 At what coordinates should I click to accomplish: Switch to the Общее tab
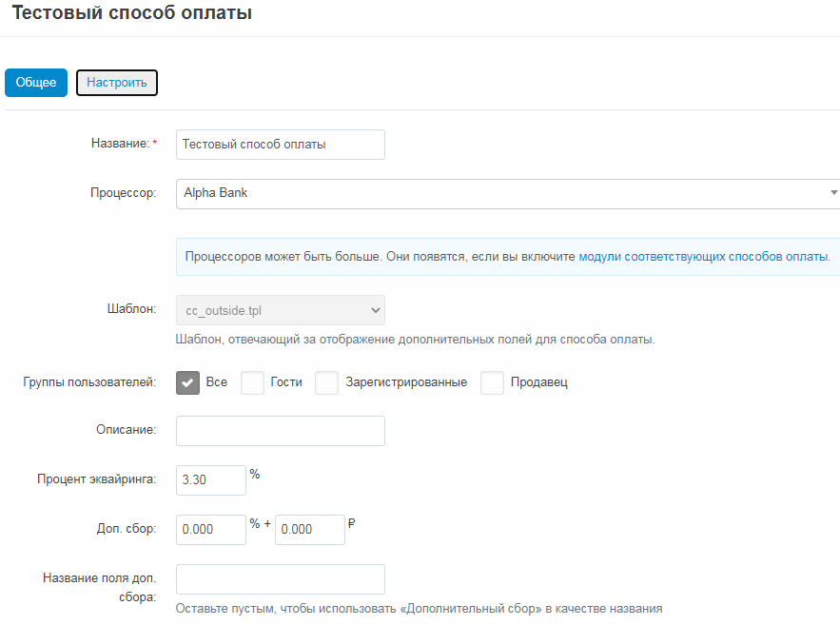click(x=36, y=83)
